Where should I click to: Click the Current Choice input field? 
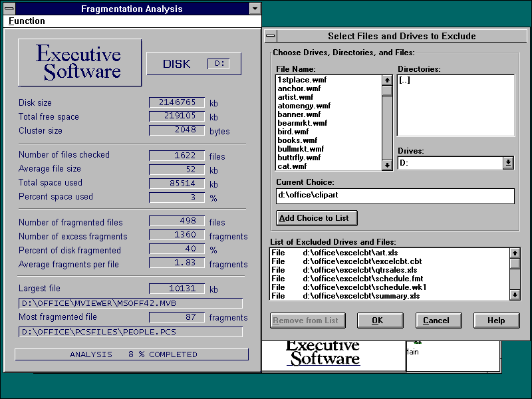(395, 196)
